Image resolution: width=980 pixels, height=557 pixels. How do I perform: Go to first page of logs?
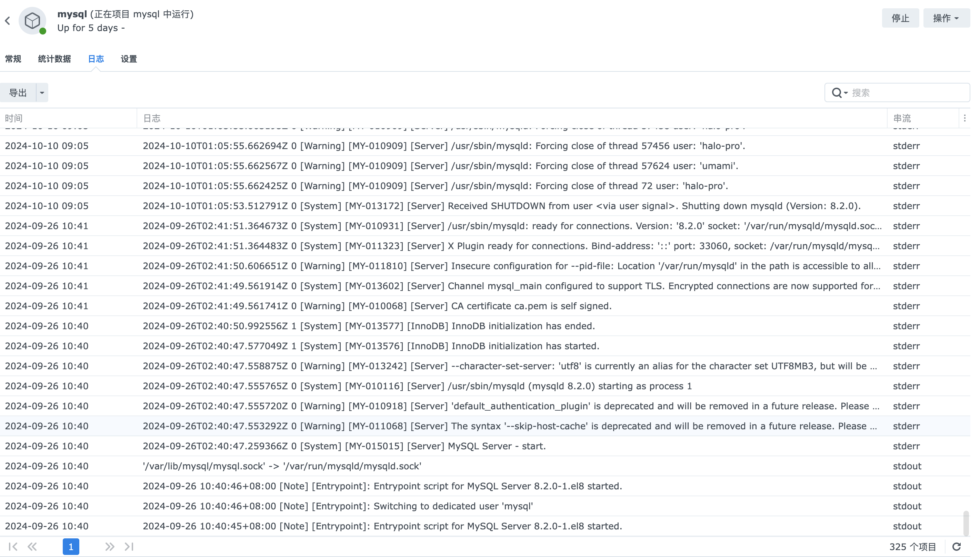tap(13, 547)
